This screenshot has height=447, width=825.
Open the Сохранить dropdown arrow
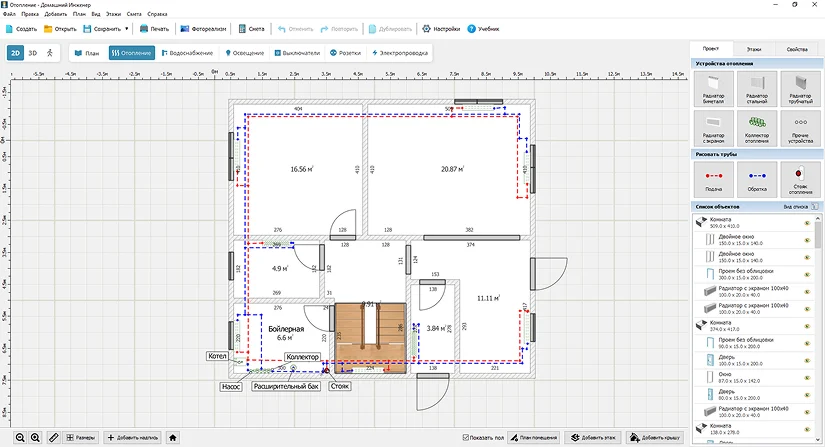[x=127, y=29]
